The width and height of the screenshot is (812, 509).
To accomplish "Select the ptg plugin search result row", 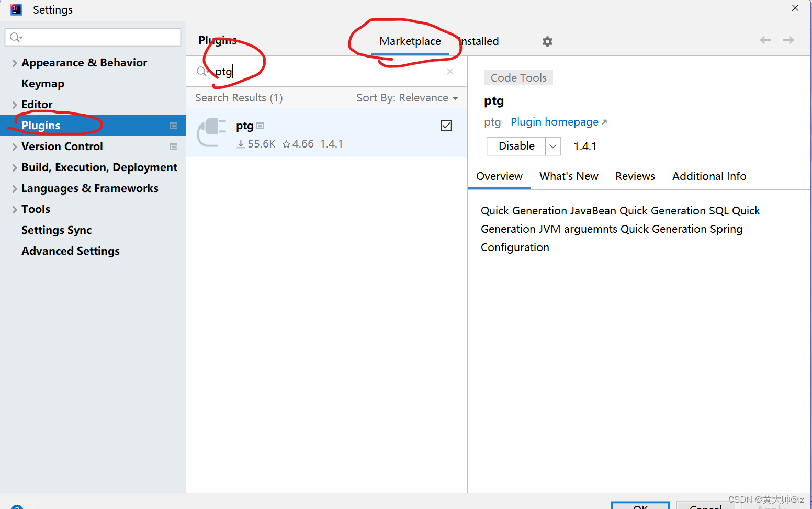I will click(x=326, y=133).
